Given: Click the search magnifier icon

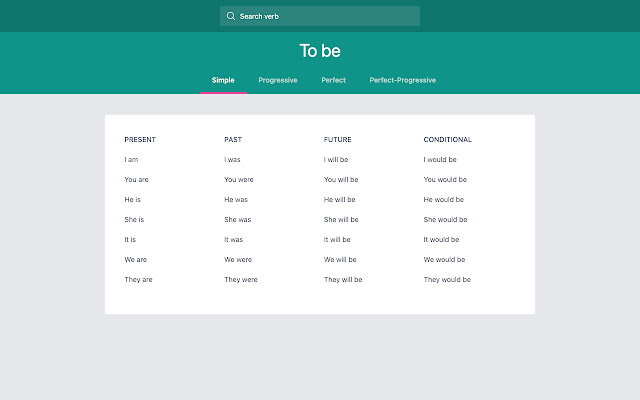Looking at the screenshot, I should point(231,16).
